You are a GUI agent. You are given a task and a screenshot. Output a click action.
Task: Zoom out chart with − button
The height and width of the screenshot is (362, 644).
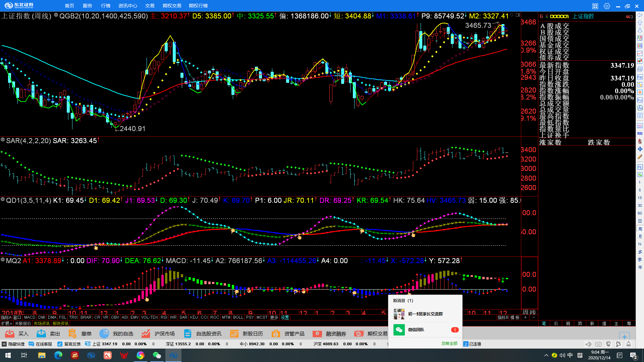pyautogui.click(x=533, y=317)
